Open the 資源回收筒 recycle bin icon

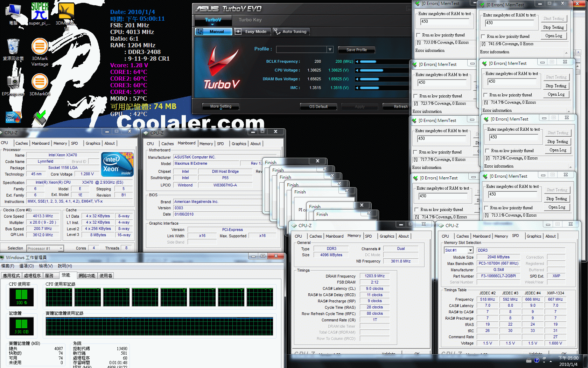click(x=13, y=50)
